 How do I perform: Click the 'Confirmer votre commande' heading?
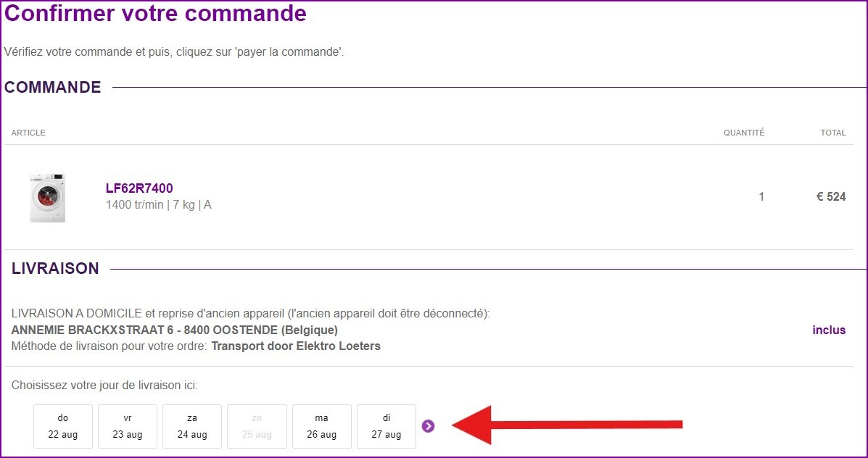click(x=155, y=14)
